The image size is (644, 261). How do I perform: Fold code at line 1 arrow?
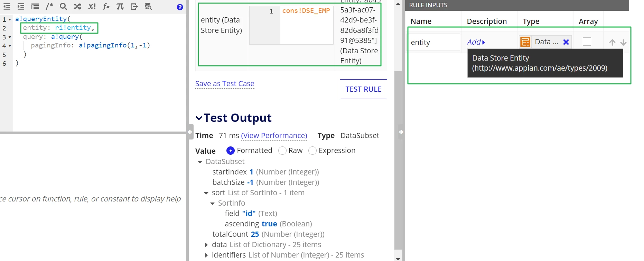[x=10, y=19]
